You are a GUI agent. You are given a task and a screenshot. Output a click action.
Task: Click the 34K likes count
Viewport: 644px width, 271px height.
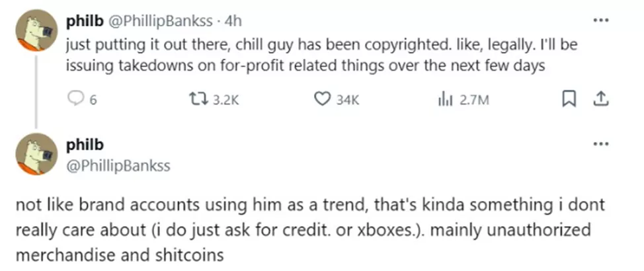[346, 100]
